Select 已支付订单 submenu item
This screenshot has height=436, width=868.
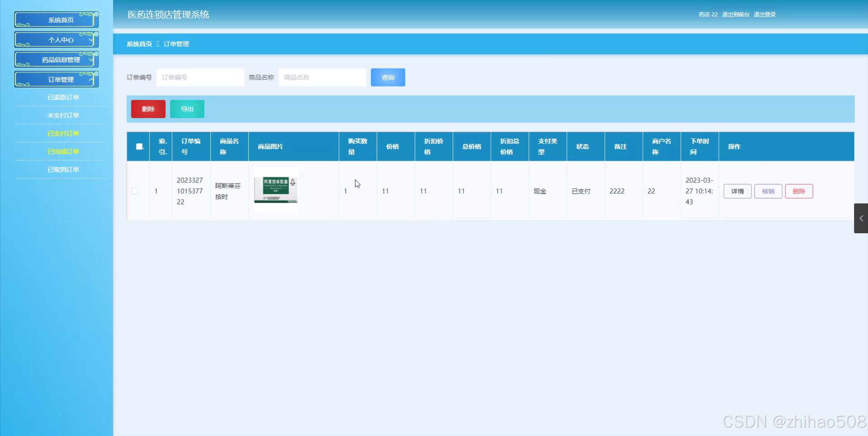[x=63, y=133]
